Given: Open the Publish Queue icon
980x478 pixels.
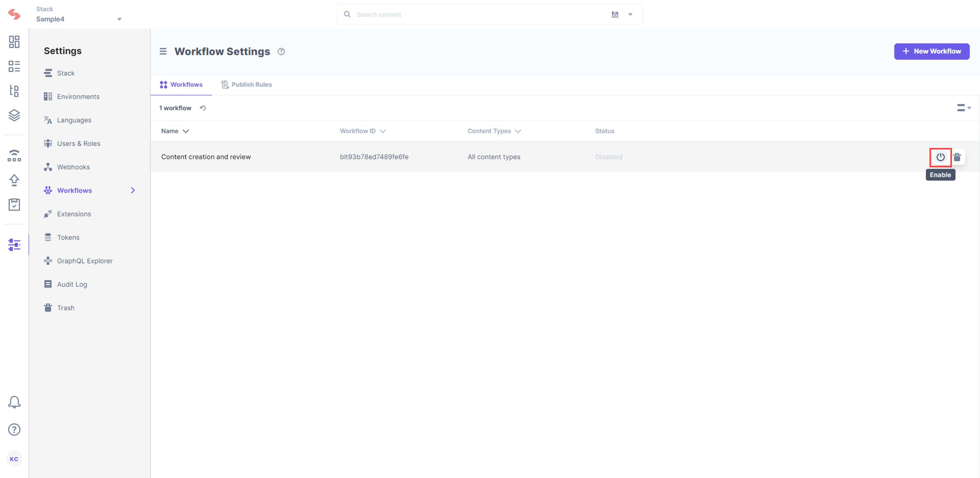Looking at the screenshot, I should 14,156.
